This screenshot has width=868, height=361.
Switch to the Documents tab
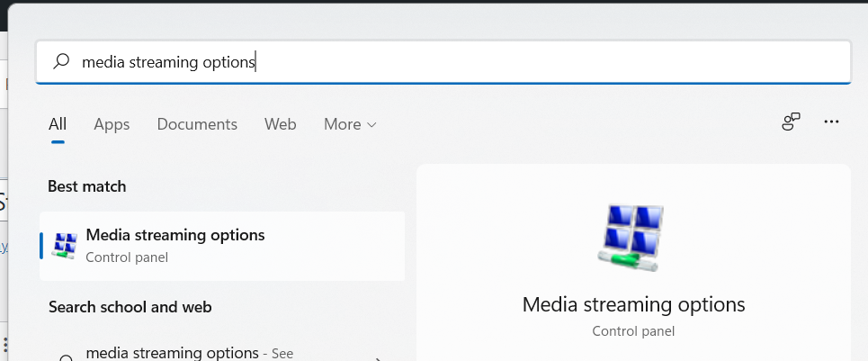[197, 124]
